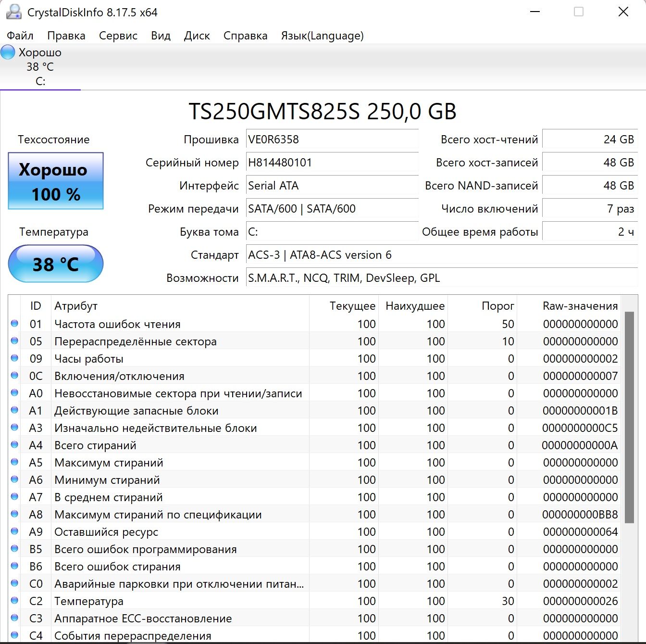Open the Файл menu
Screen dimensions: 646x644
tap(20, 36)
